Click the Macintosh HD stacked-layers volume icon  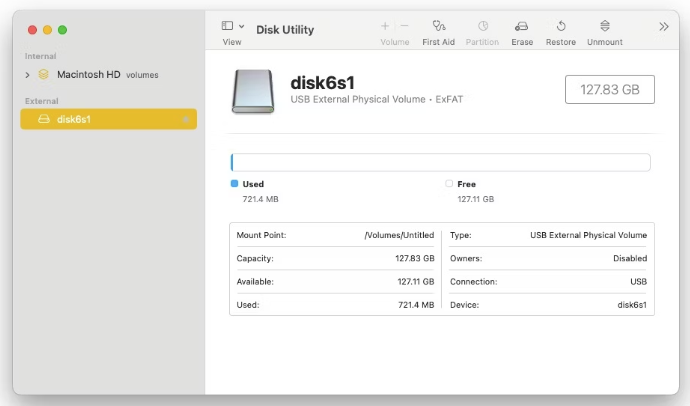click(44, 74)
